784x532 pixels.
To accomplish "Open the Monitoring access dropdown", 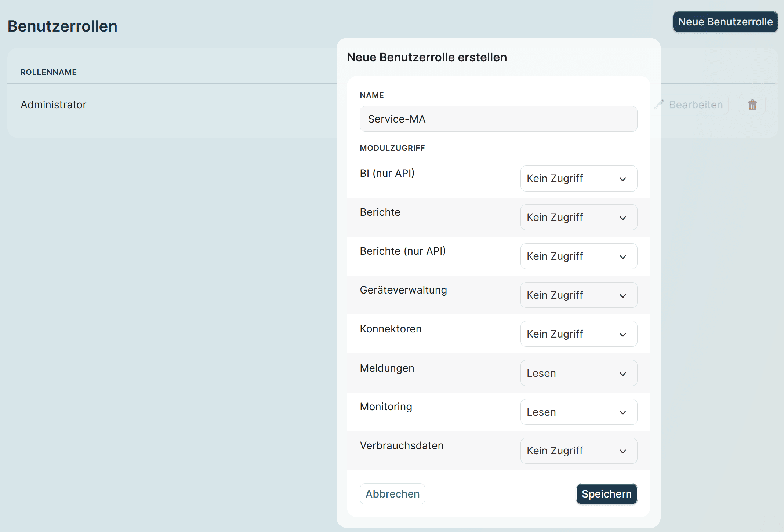I will click(x=579, y=412).
